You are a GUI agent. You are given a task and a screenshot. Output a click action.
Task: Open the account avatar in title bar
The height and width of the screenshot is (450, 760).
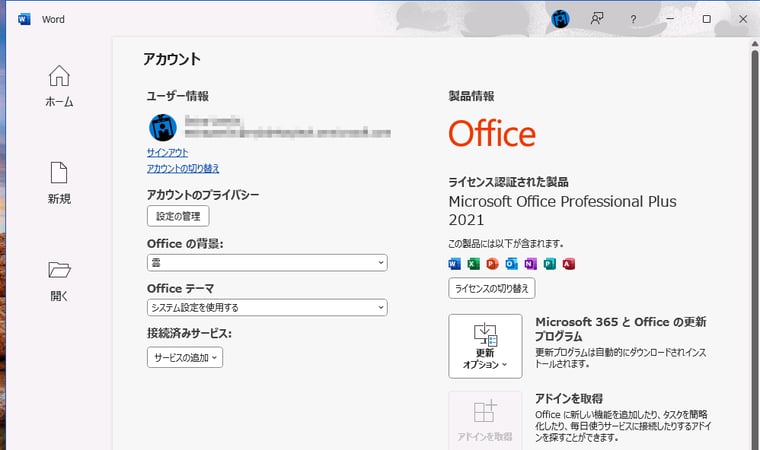[x=560, y=19]
